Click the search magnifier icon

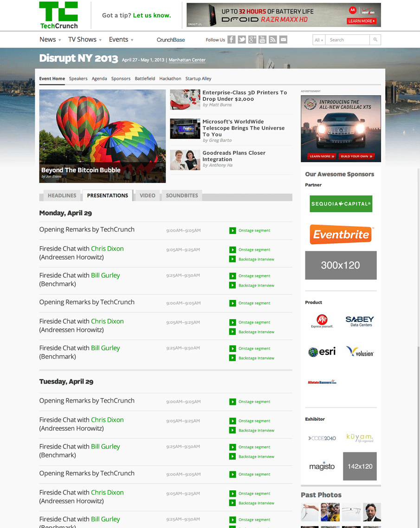[375, 40]
